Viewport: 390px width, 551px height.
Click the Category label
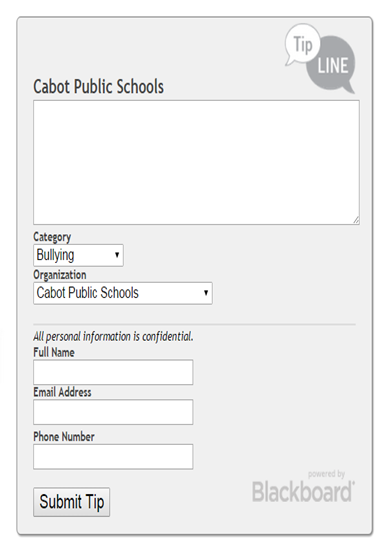(52, 237)
